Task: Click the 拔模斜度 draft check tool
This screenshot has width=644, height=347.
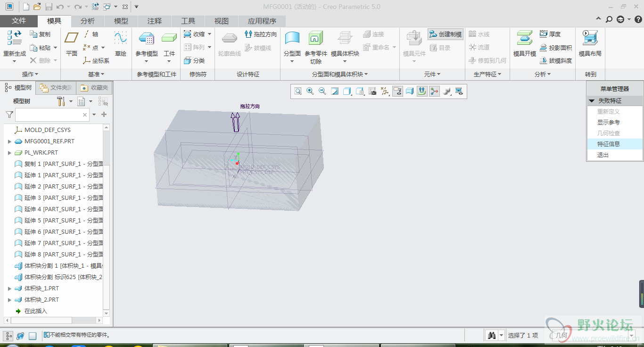Action: pyautogui.click(x=556, y=61)
